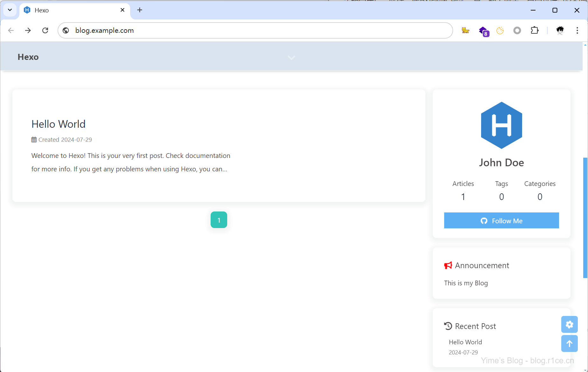Viewport: 588px width, 372px height.
Task: Open the browser Extensions puzzle icon
Action: click(x=535, y=30)
